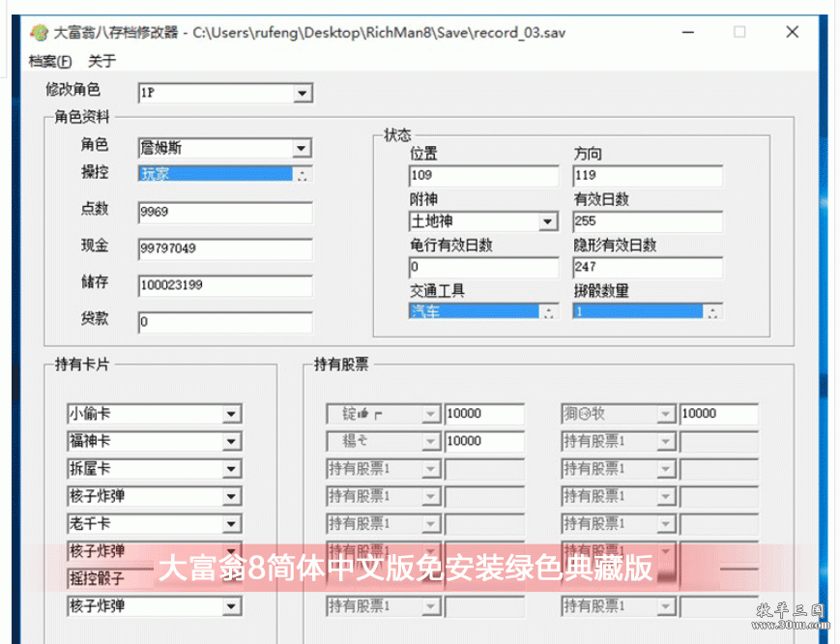Screen dimensions: 840x644
Task: Click the 点数 field showing 9969
Action: (225, 212)
